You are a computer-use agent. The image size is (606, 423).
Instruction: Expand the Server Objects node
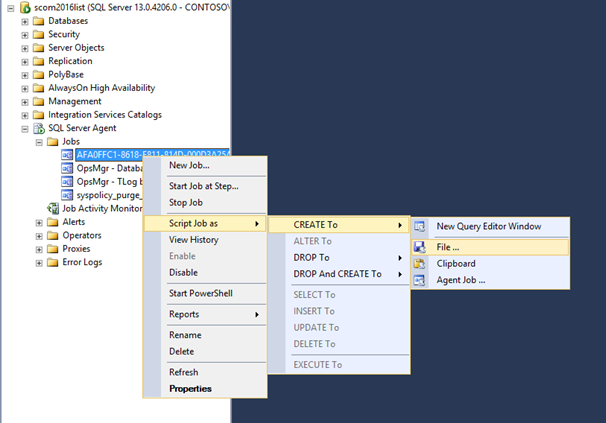click(x=25, y=49)
